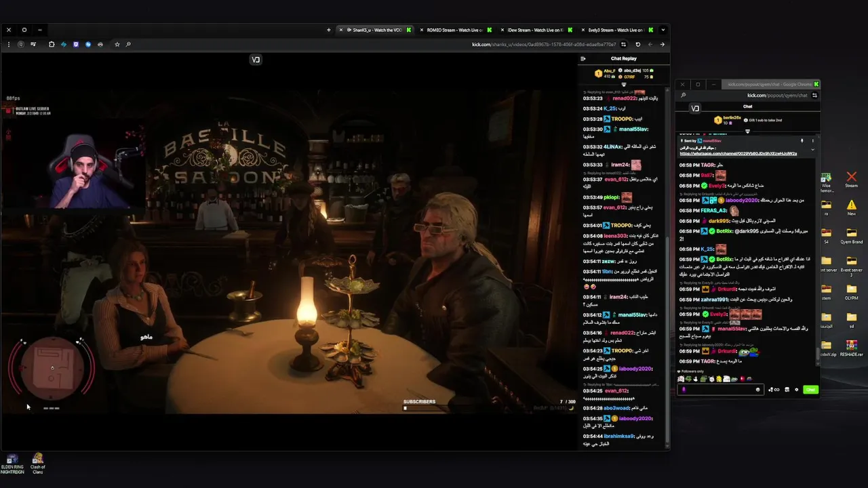
Task: Collapse the pinned message chevron
Action: click(812, 149)
